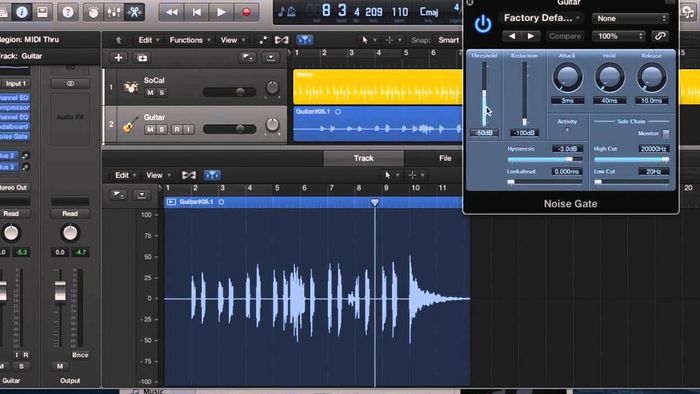The width and height of the screenshot is (700, 394).
Task: Click the Compare button
Action: (565, 36)
